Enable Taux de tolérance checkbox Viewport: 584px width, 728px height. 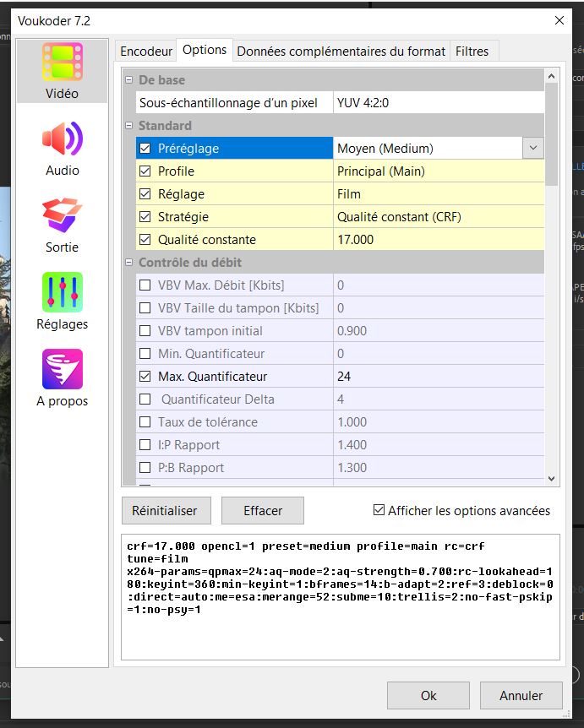click(145, 421)
